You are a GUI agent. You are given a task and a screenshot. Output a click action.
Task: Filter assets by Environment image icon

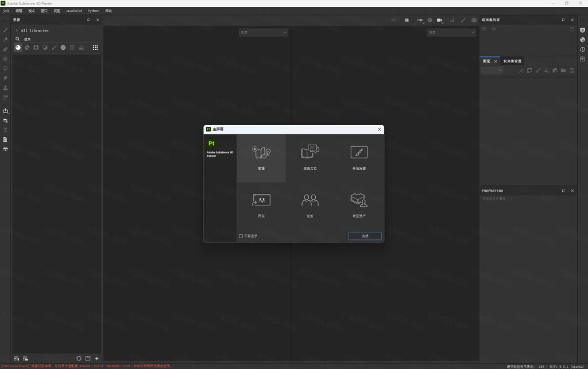[81, 48]
